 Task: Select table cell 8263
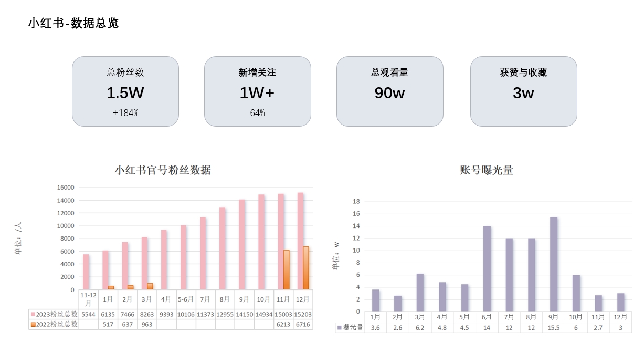147,314
